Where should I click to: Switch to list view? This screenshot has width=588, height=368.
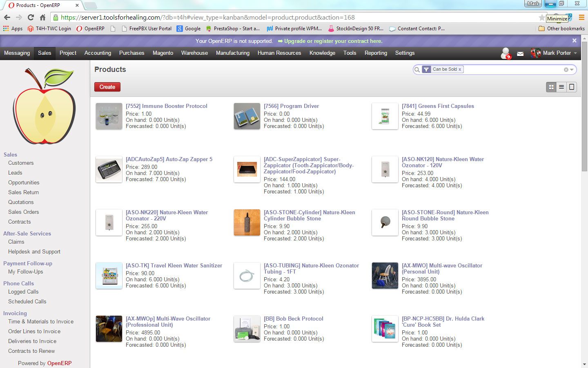[x=561, y=87]
